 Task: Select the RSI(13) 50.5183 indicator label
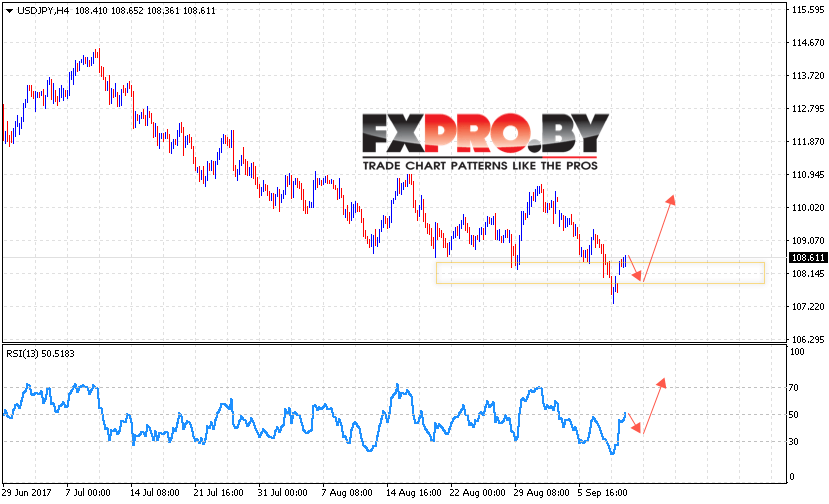click(40, 354)
